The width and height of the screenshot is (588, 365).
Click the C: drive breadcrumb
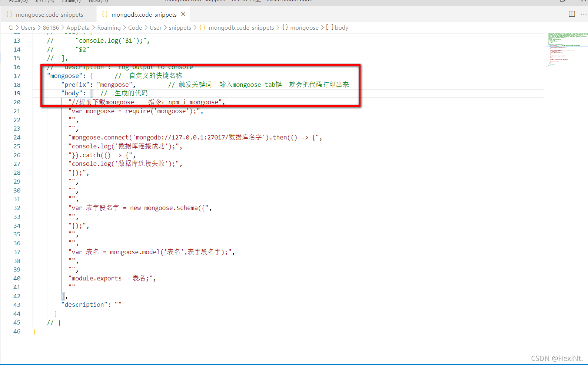coord(11,27)
